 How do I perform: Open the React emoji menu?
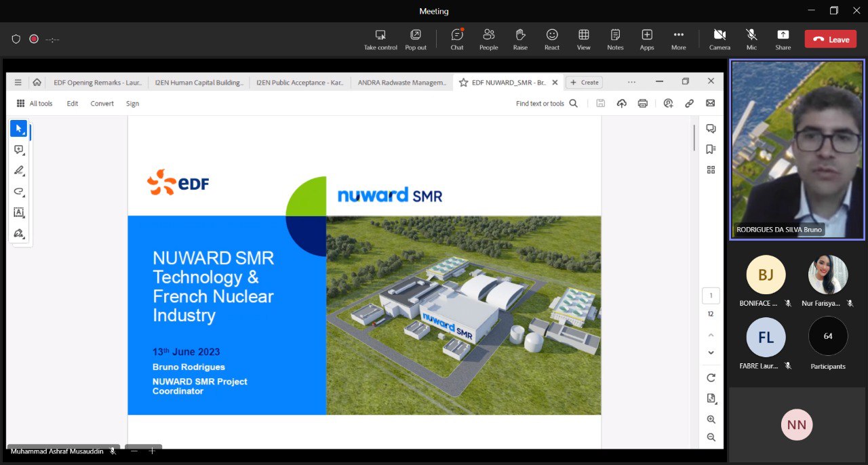pyautogui.click(x=552, y=35)
